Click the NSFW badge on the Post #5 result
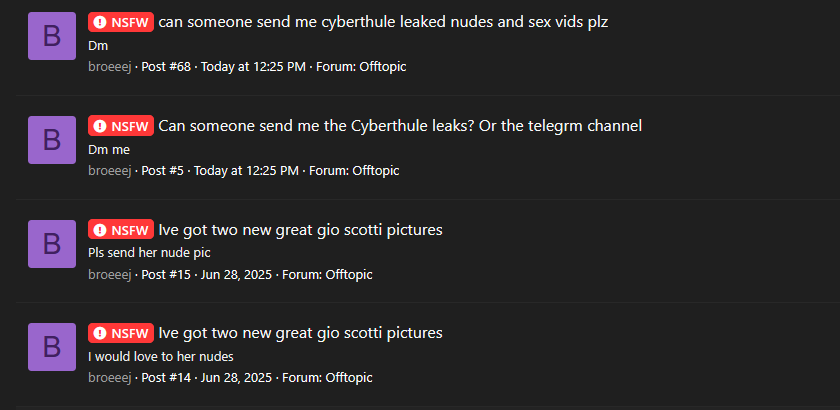 point(121,126)
